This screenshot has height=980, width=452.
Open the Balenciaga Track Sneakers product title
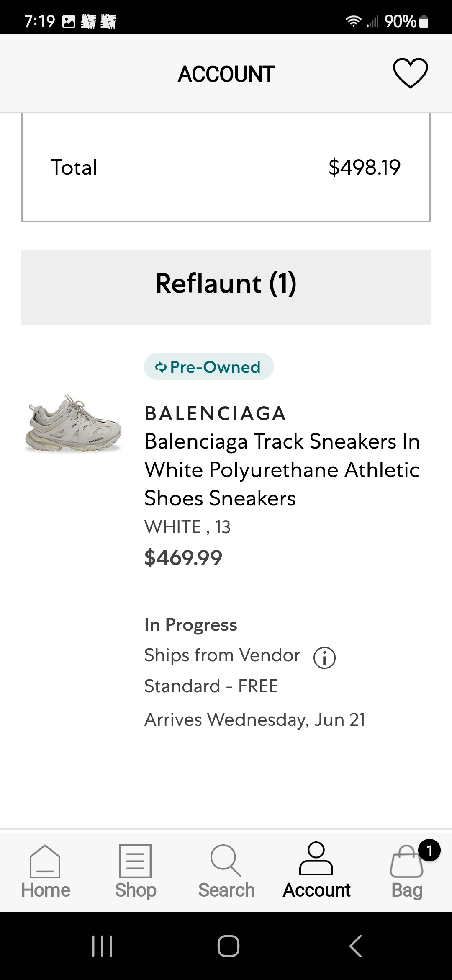(x=282, y=469)
